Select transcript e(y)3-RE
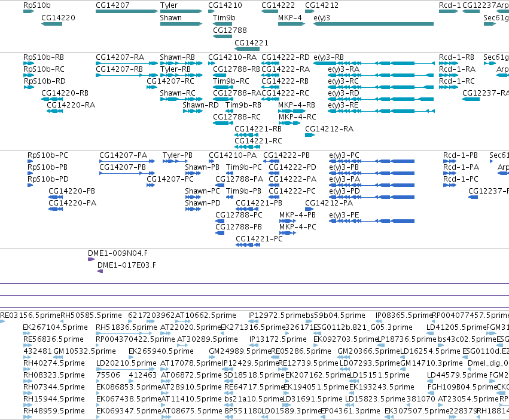Viewport: 509px width, 420px height. point(343,105)
